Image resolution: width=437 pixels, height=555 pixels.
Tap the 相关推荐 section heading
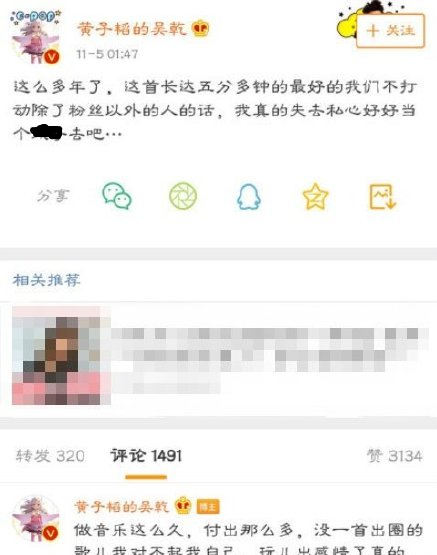(x=47, y=280)
